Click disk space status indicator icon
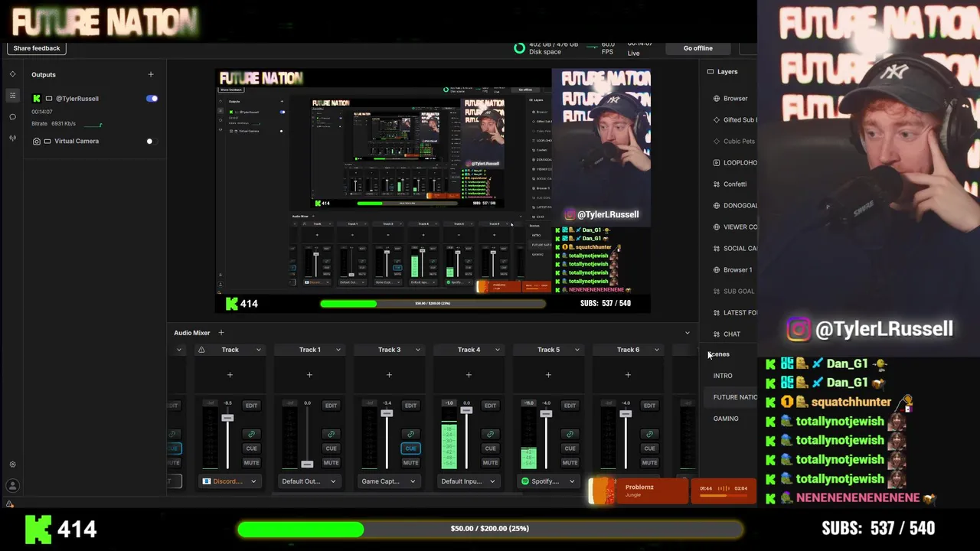 click(519, 48)
